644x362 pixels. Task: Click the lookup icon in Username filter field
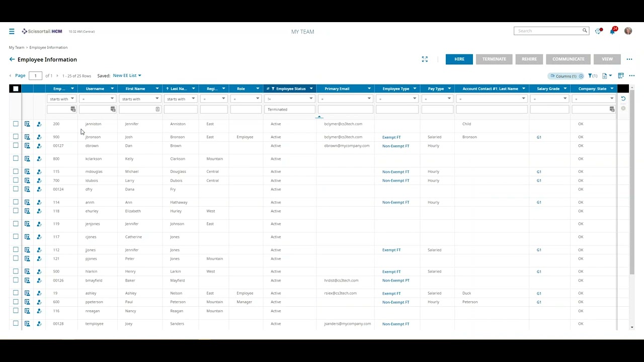coord(113,109)
